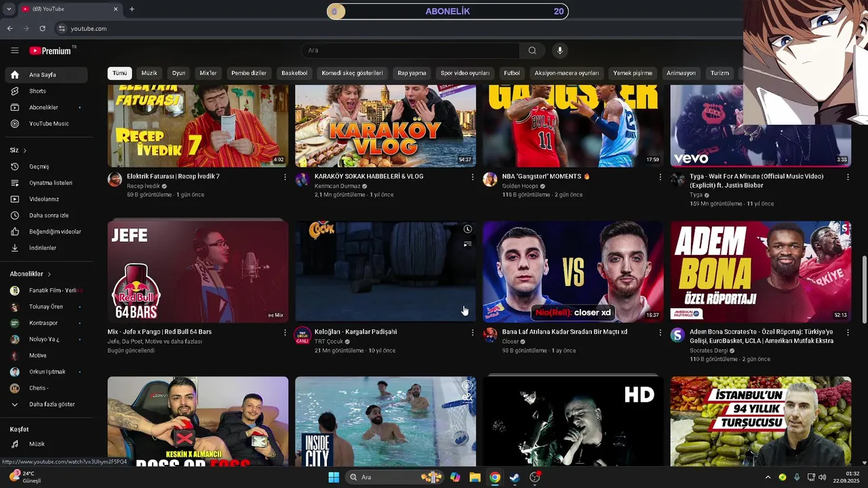This screenshot has width=868, height=488.
Task: Expand the Abonelikler section header chevron
Action: pos(49,274)
